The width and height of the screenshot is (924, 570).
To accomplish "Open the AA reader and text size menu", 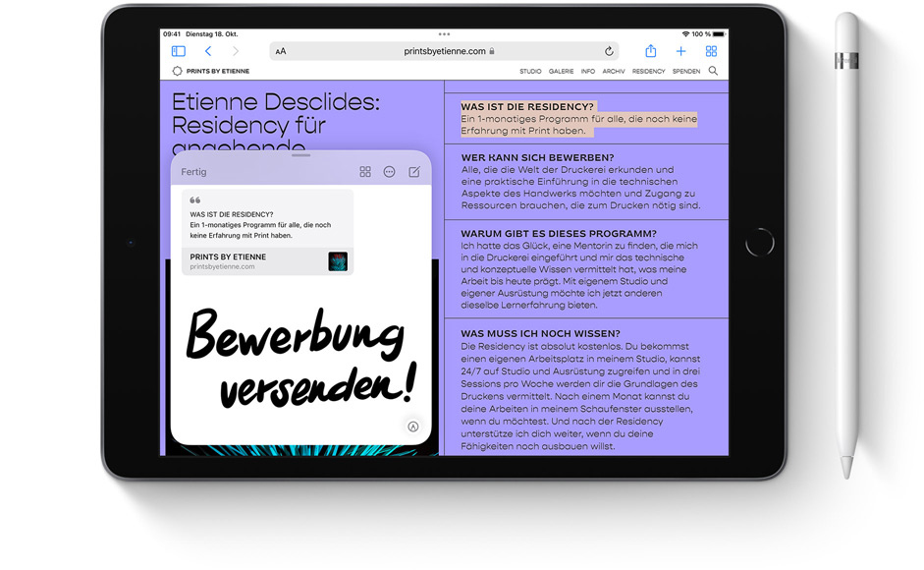I will point(281,51).
